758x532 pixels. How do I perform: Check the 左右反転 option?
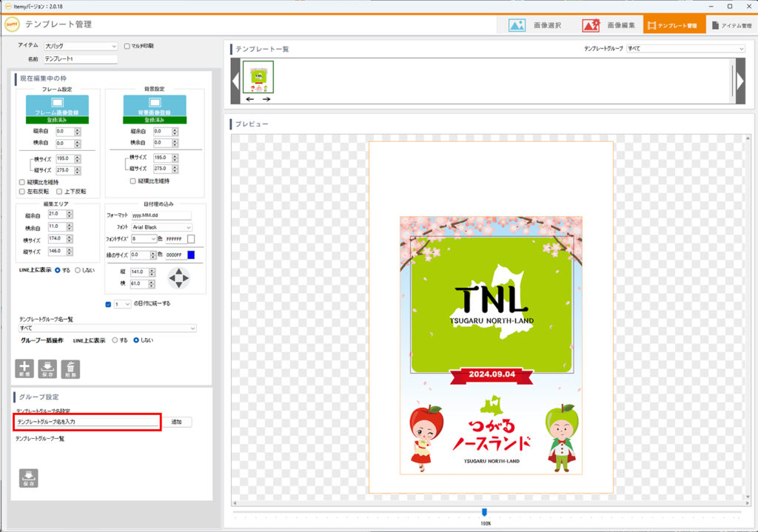pos(21,192)
